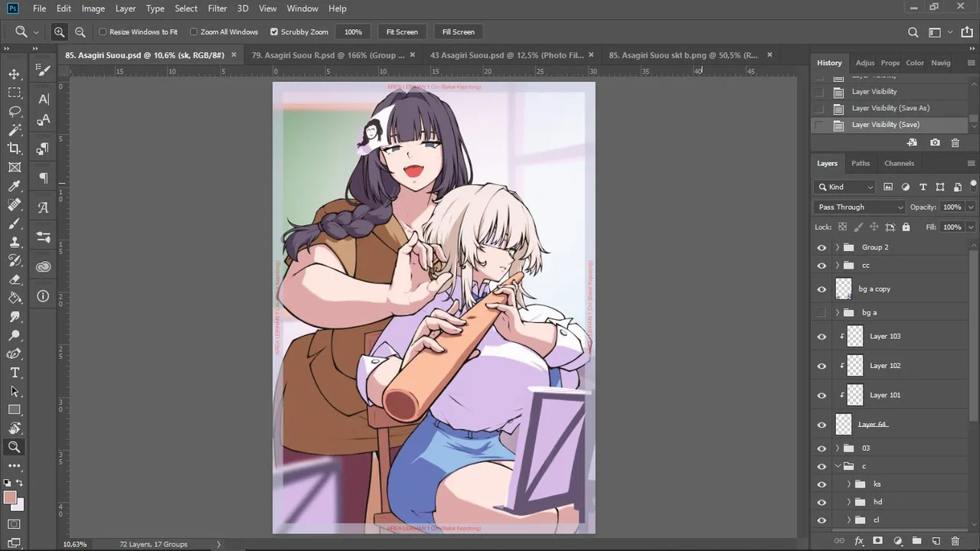Hide Layer 103
Image resolution: width=980 pixels, height=551 pixels.
click(822, 336)
